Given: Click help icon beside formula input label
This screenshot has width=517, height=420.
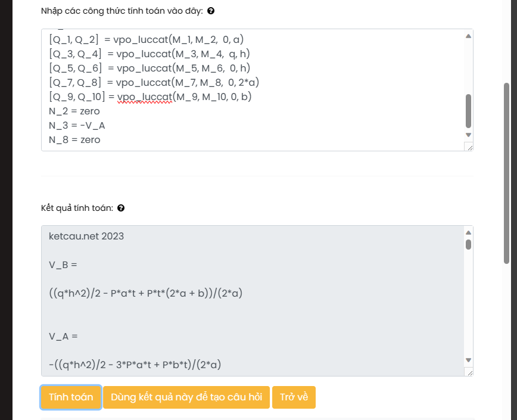Looking at the screenshot, I should pyautogui.click(x=211, y=11).
